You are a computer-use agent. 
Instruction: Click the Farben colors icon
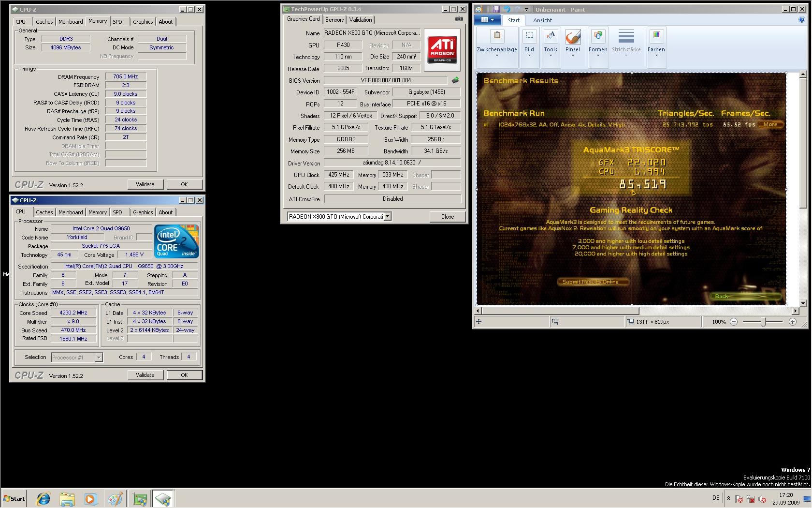pyautogui.click(x=656, y=36)
